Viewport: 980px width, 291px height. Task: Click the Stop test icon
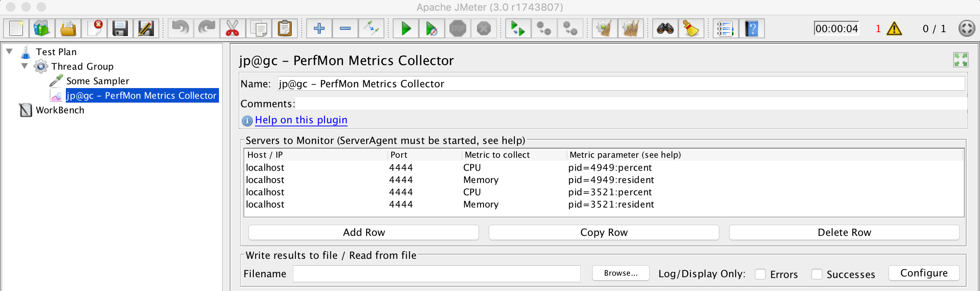pyautogui.click(x=458, y=28)
